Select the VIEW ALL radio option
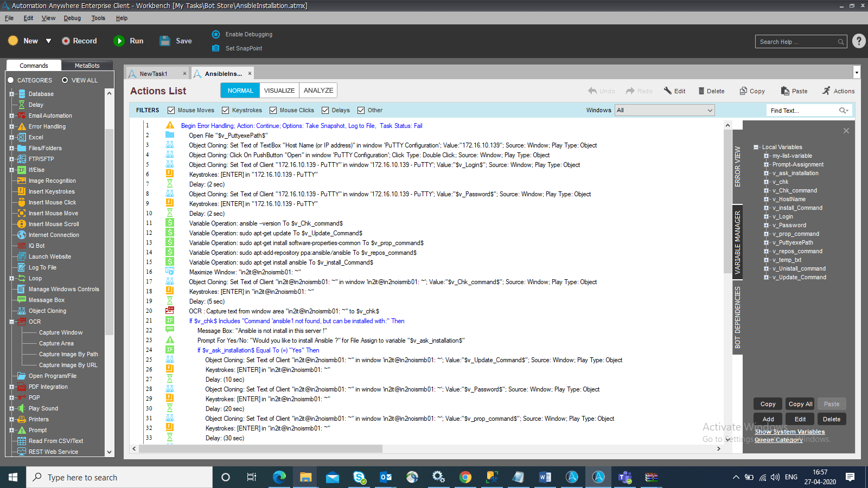Viewport: 868px width, 488px height. (x=65, y=80)
